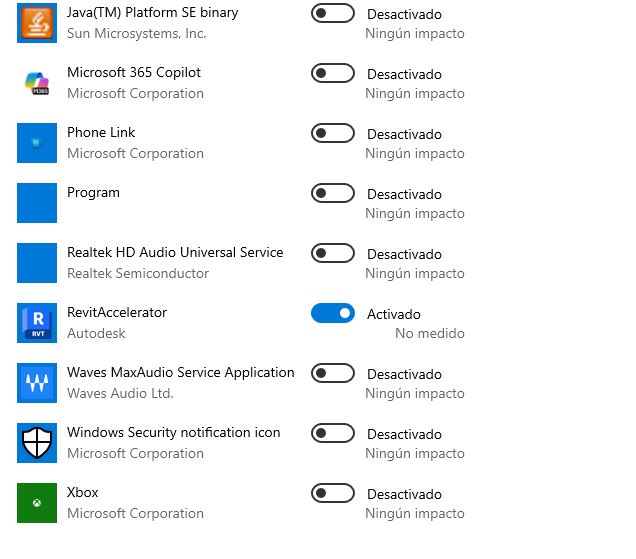
Task: Select the RevitAccelerator RVT icon
Action: point(37,323)
